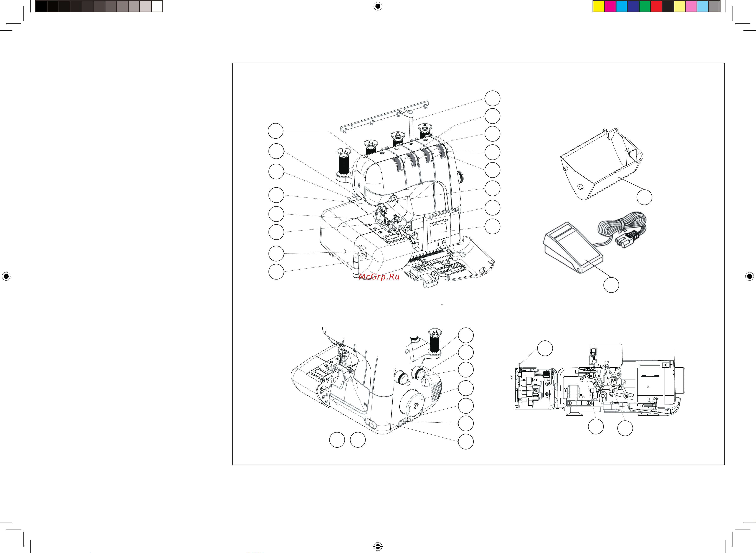756x553 pixels.
Task: Click the red swatch in the color bar
Action: point(656,6)
